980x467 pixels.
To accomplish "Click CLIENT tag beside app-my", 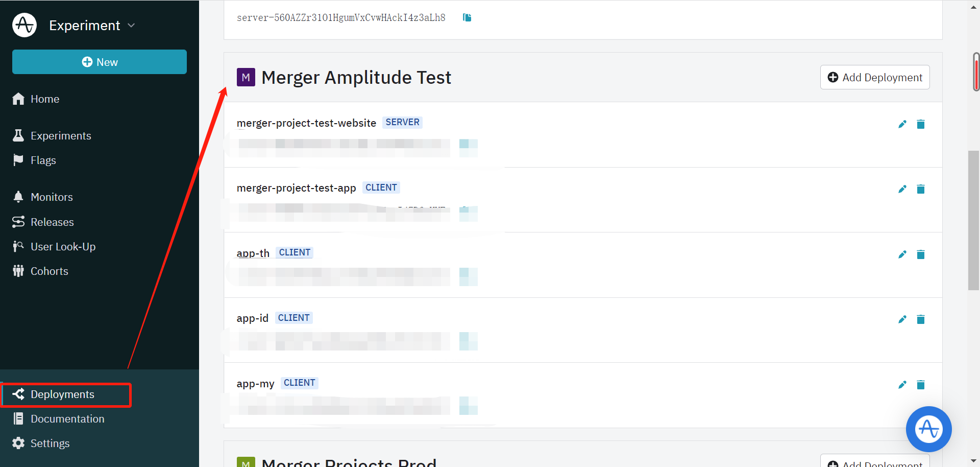I will (300, 383).
